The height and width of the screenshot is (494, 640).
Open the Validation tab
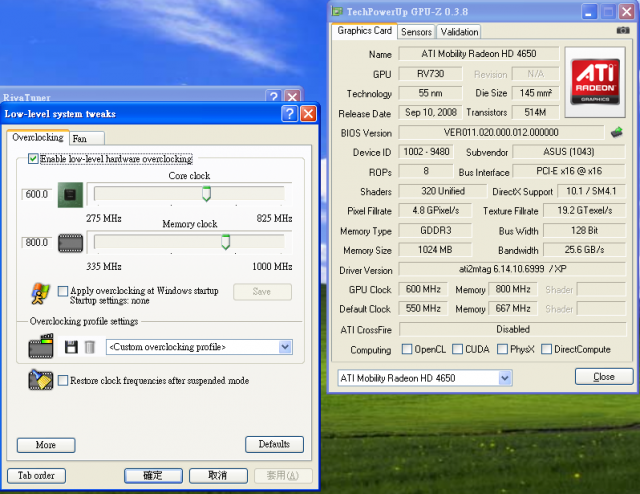pos(459,32)
